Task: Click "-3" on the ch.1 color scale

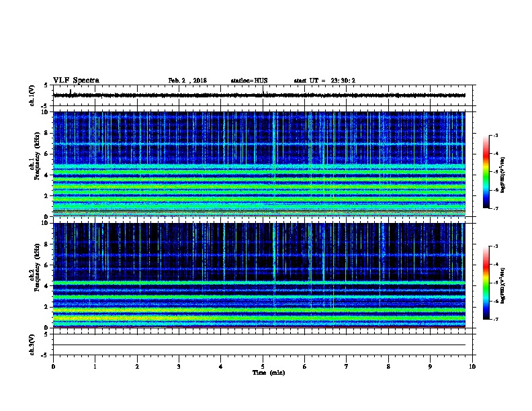Action: pyautogui.click(x=495, y=136)
